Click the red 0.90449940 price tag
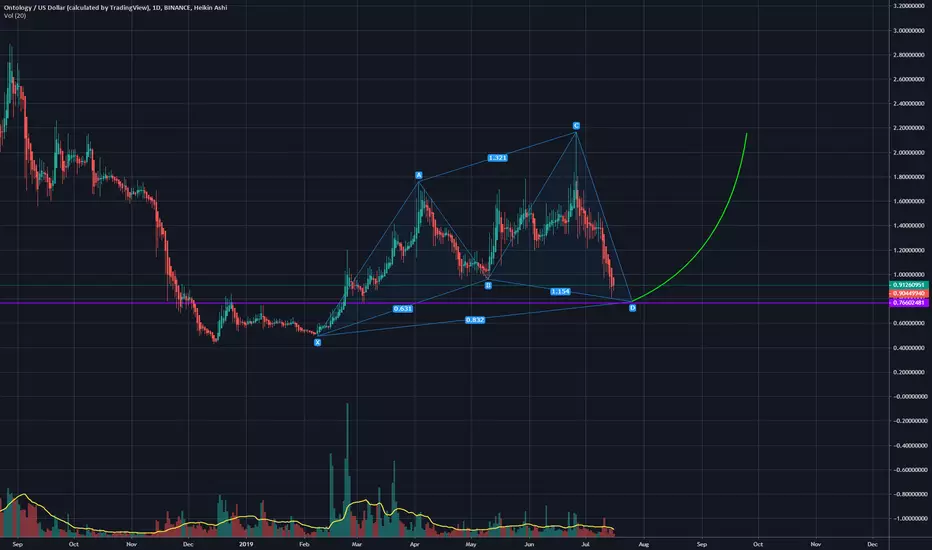 click(909, 293)
